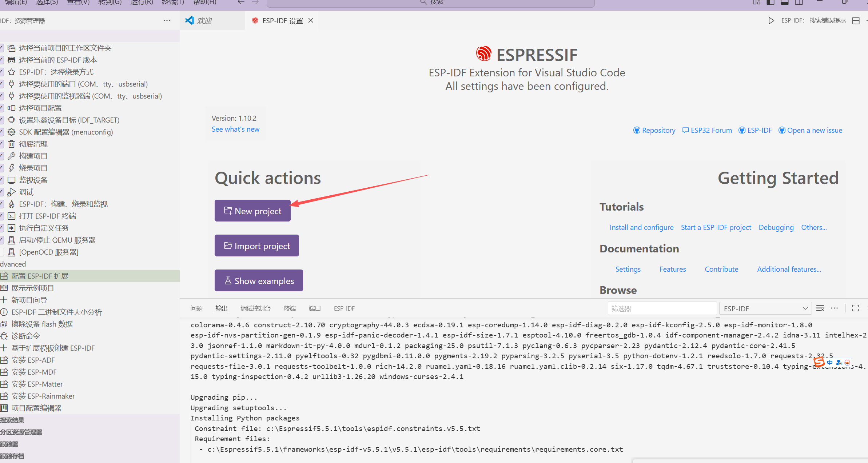Close the ESP-IDF 设置 tab

311,21
